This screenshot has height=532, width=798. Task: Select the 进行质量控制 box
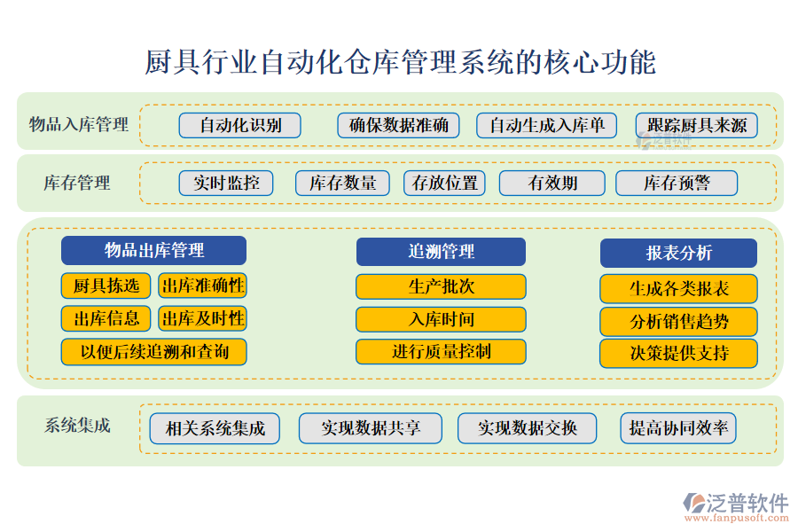pos(441,352)
